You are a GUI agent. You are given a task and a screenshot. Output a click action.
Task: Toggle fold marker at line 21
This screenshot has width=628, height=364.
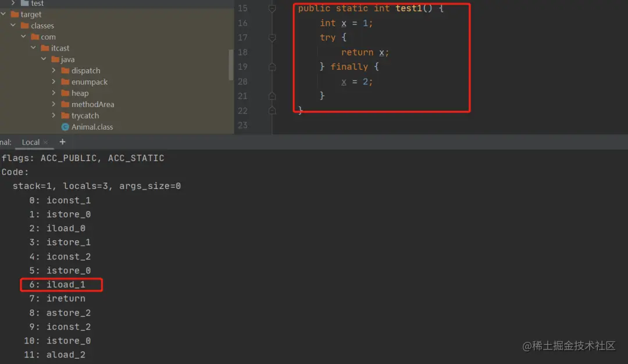point(272,96)
